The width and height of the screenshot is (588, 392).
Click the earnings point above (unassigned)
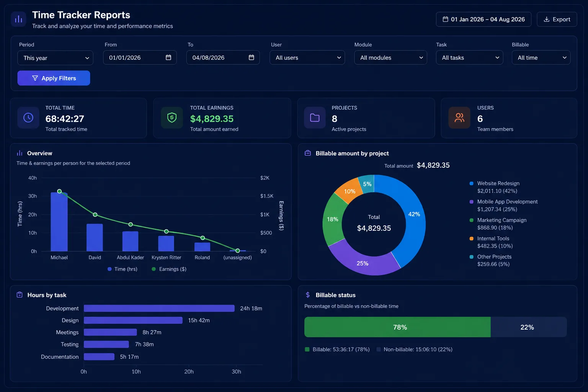tap(238, 251)
